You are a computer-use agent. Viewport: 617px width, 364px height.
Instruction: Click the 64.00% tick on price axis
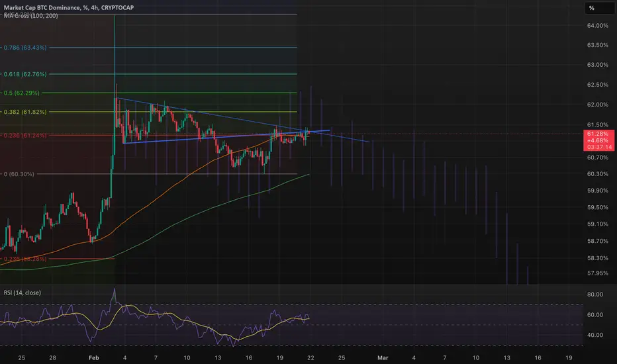tap(597, 26)
